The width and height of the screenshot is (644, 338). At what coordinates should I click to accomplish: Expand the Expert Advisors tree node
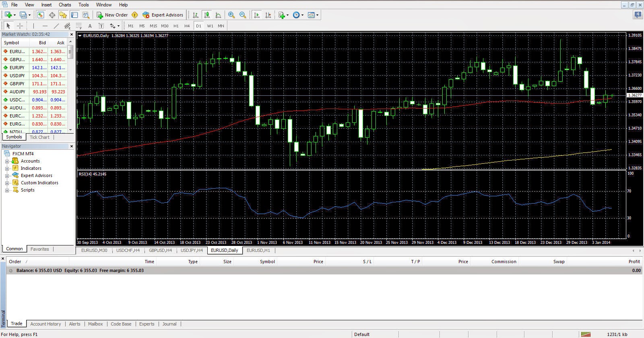tap(7, 175)
